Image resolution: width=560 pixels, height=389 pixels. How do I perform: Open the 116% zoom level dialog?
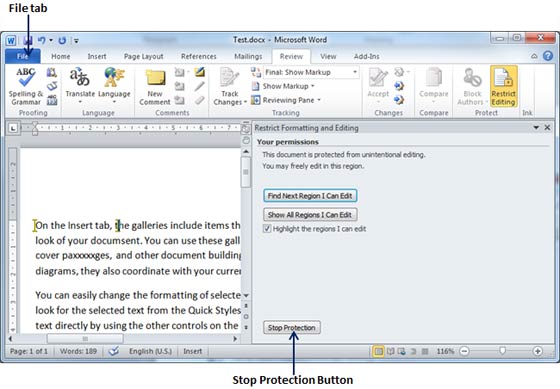[x=445, y=351]
